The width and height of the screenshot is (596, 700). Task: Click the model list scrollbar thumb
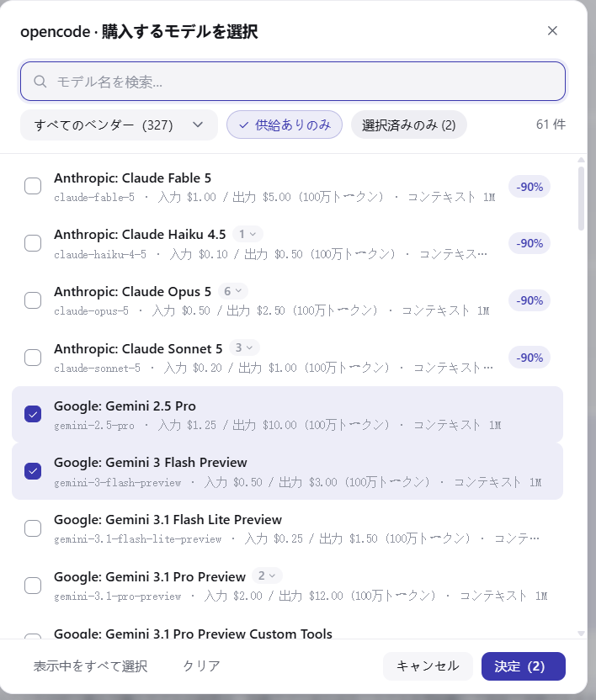[581, 199]
